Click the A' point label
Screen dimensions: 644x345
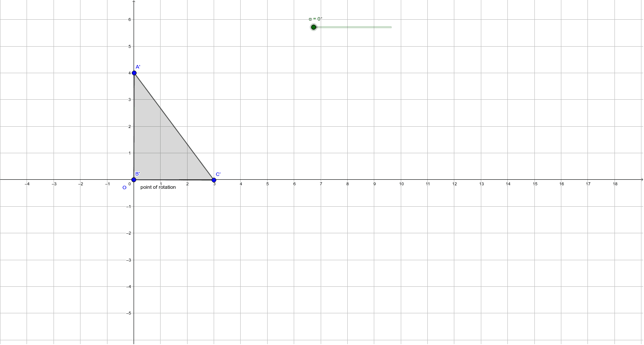138,67
